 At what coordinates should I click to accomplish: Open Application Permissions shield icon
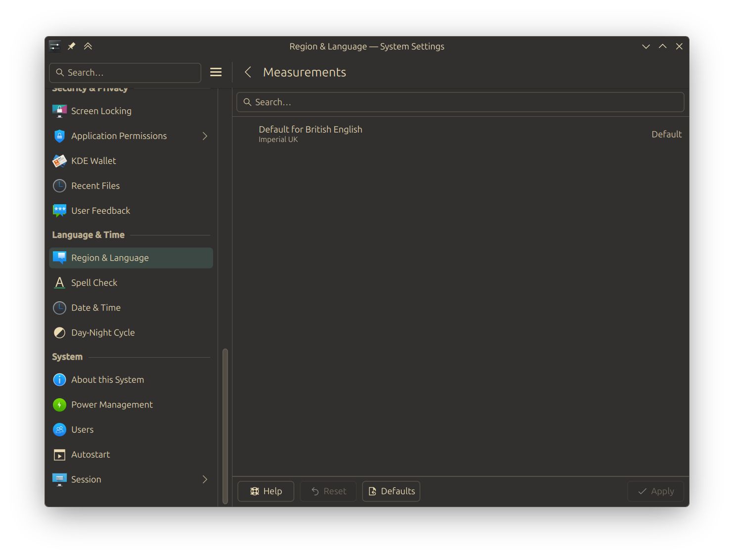point(59,136)
